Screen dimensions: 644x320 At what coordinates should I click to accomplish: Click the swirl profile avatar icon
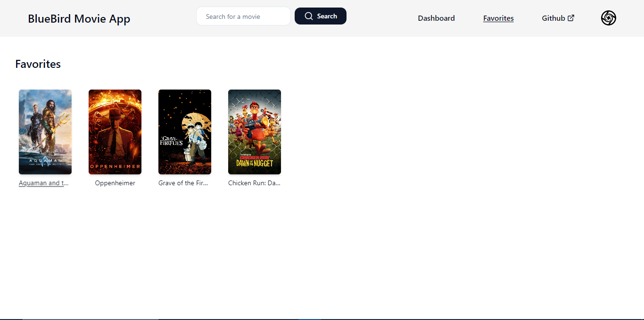[608, 18]
